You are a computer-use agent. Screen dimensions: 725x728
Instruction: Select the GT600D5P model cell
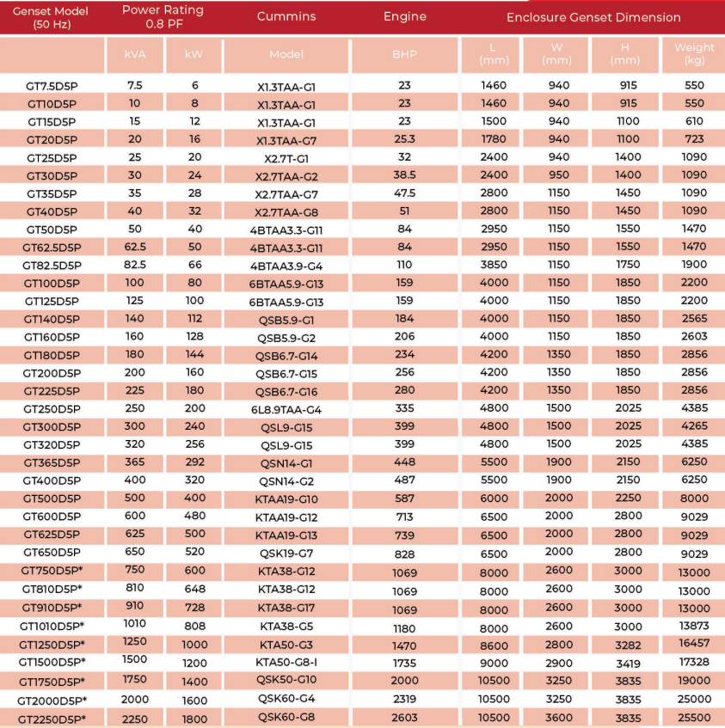(x=52, y=517)
